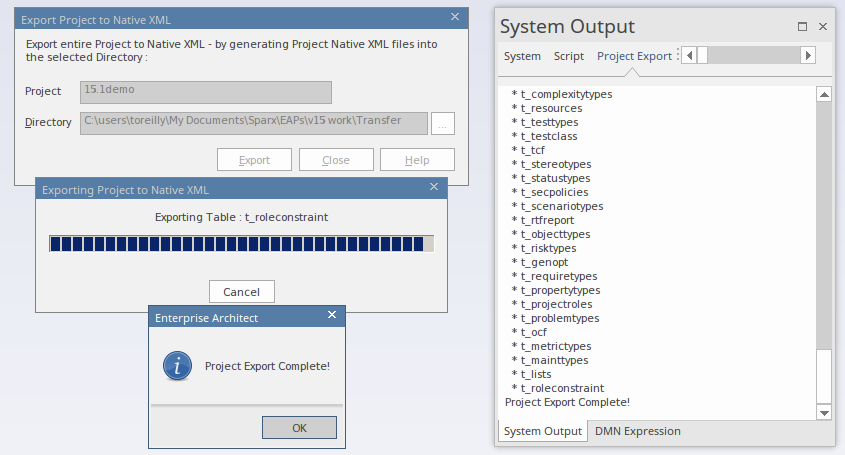This screenshot has width=845, height=455.
Task: Switch to the System tab
Action: 522,56
